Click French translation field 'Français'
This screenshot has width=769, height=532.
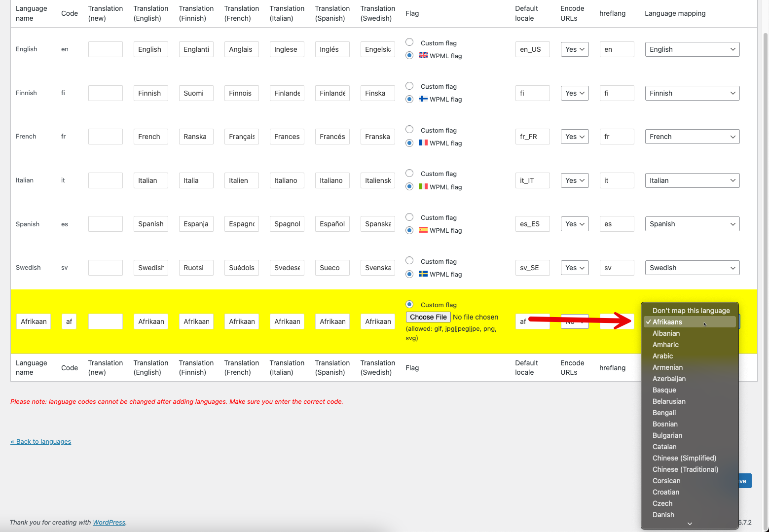(241, 137)
